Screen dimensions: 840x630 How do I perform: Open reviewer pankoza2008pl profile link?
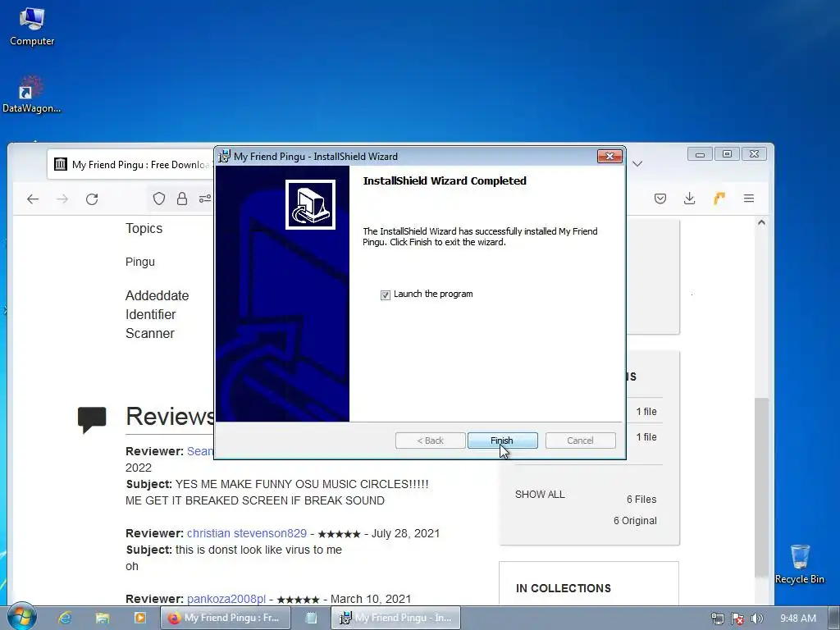pos(226,599)
